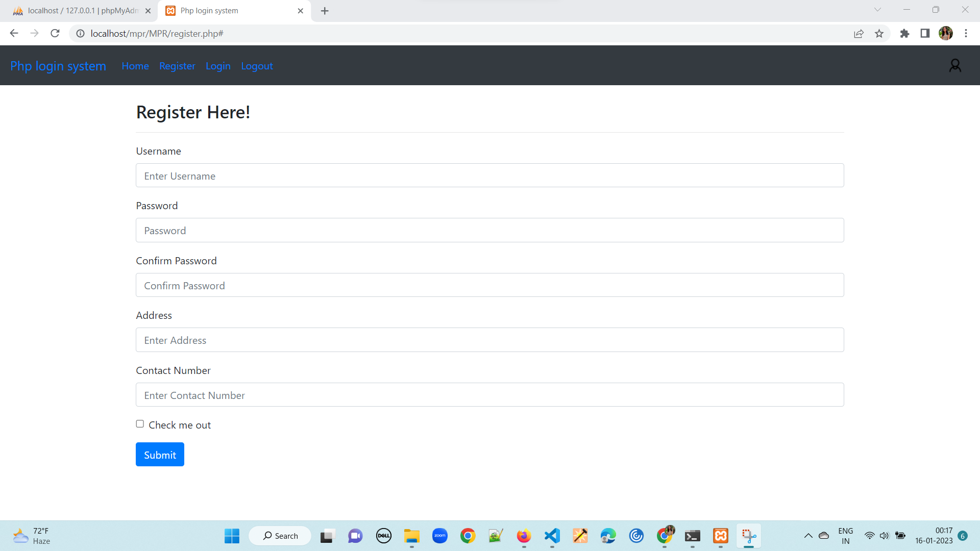
Task: Click the phpMyAdmin favicon on the first tab
Action: [x=18, y=10]
